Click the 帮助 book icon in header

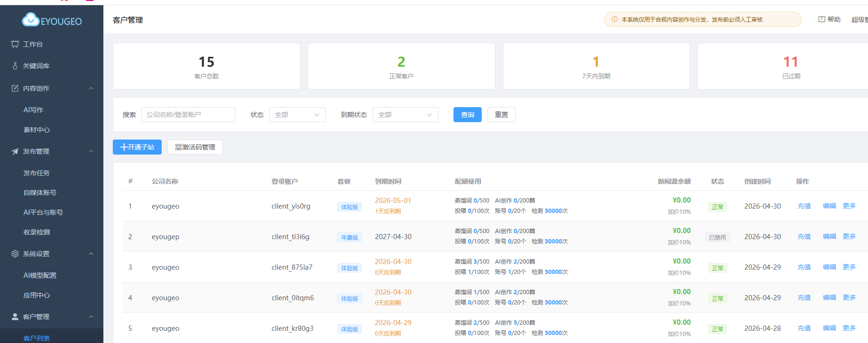point(821,19)
